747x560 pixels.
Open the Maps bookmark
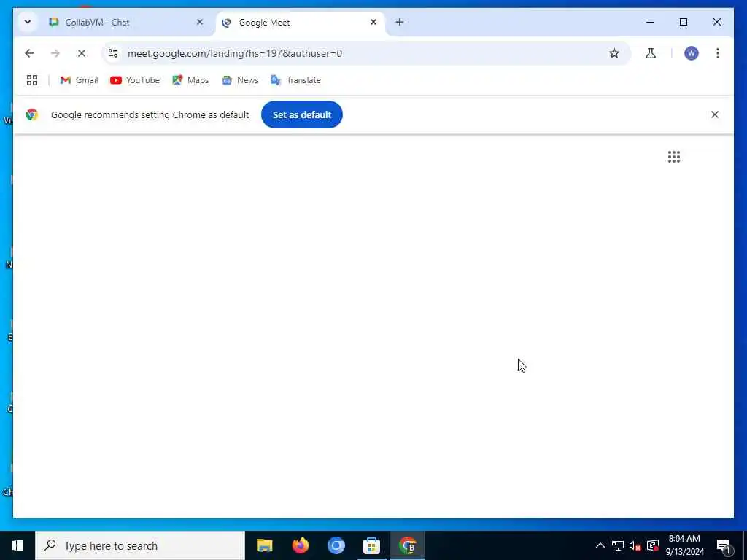click(x=190, y=80)
